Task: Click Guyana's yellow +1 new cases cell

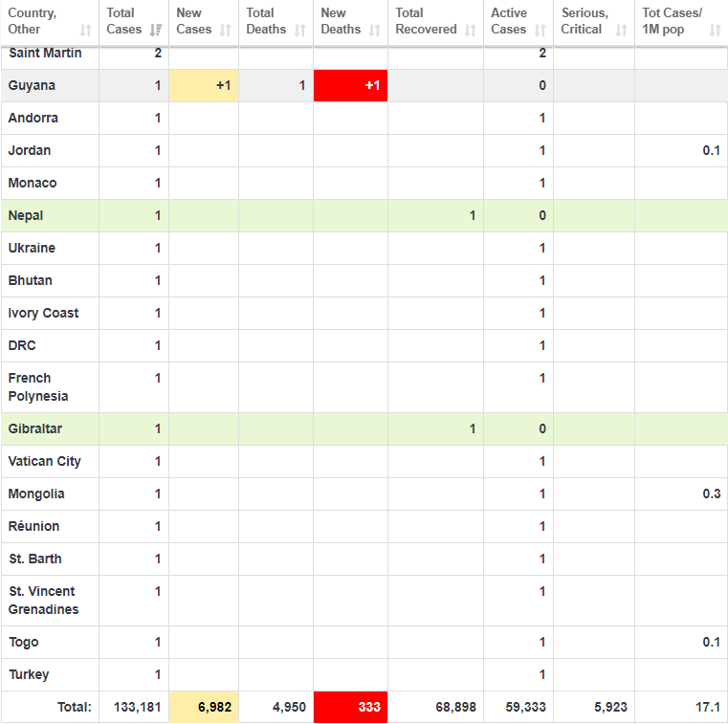Action: pyautogui.click(x=204, y=86)
